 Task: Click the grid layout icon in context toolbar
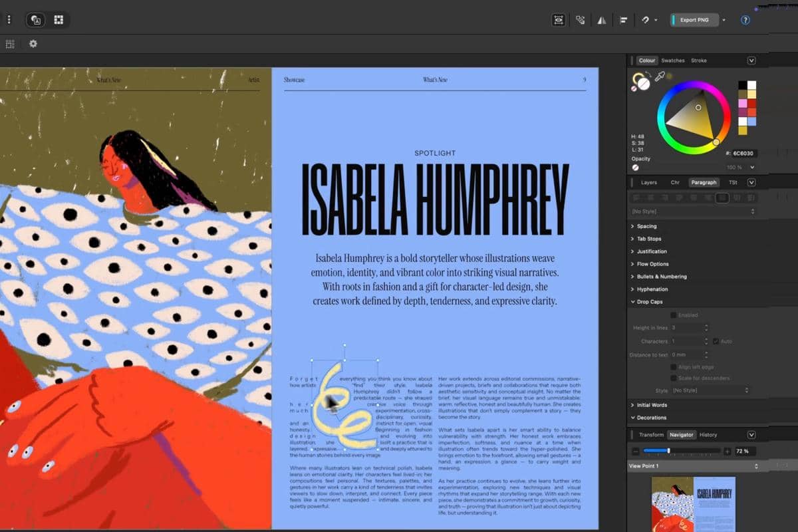coord(10,44)
